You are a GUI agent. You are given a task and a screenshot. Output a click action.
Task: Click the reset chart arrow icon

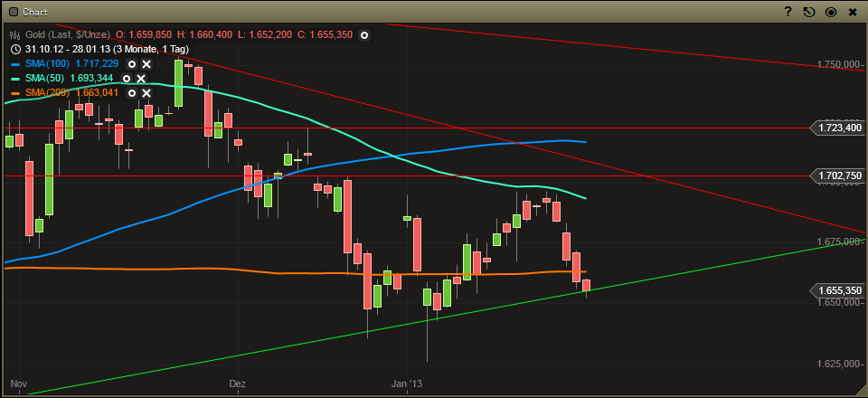(809, 12)
